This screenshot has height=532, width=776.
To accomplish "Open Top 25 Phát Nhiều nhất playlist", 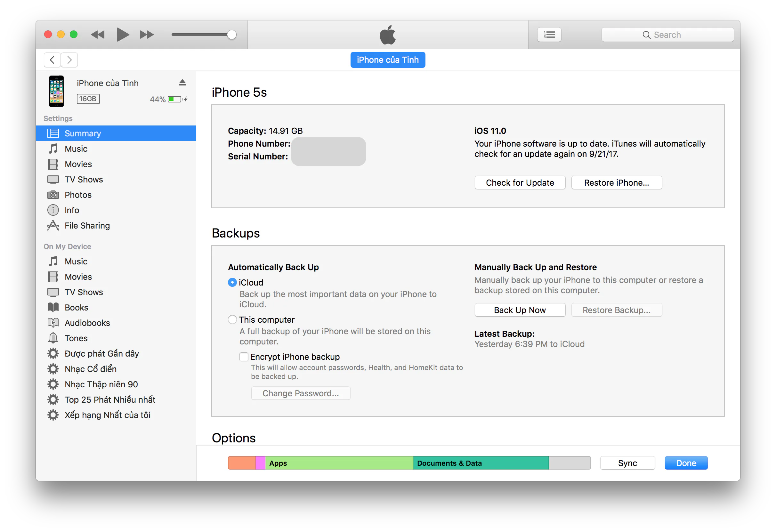I will 116,400.
